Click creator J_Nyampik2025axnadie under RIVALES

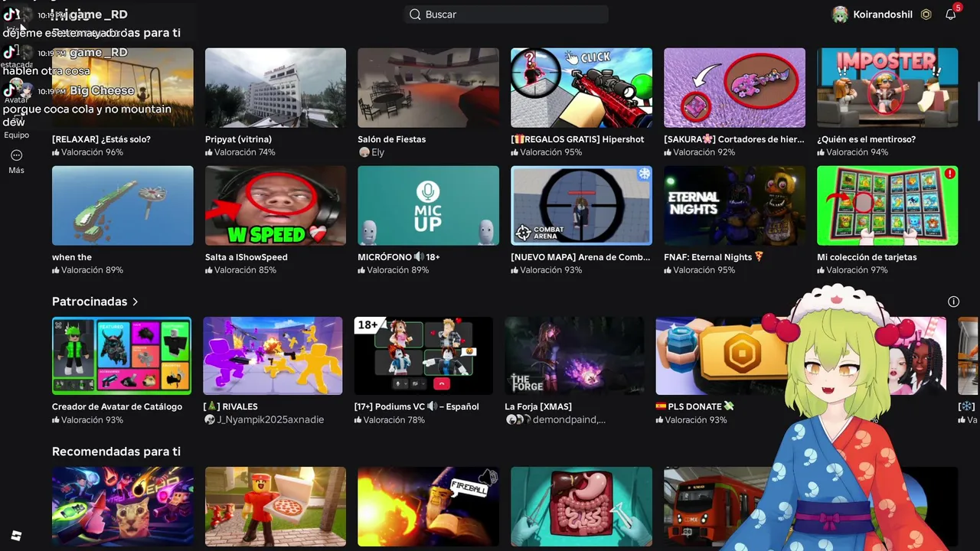pos(270,419)
